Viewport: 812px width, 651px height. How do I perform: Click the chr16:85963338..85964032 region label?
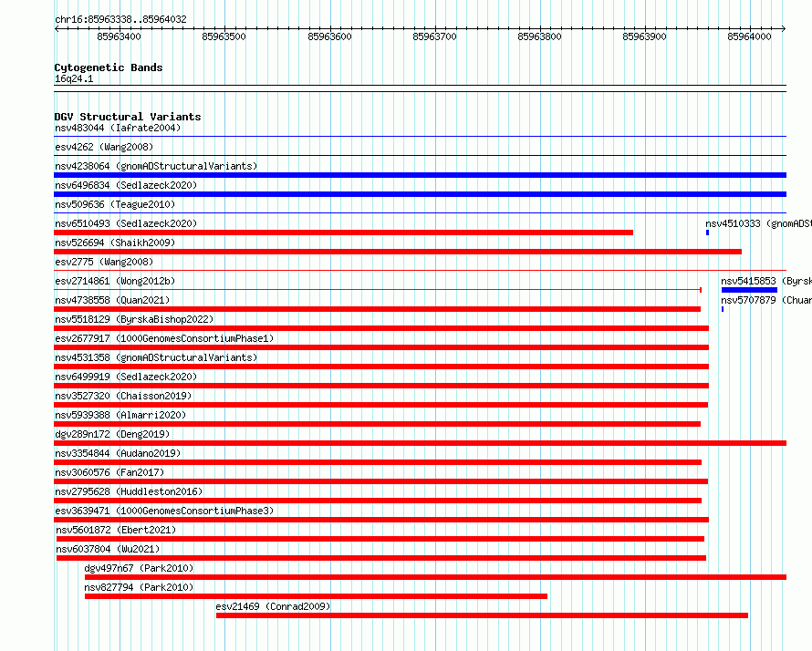(x=120, y=19)
